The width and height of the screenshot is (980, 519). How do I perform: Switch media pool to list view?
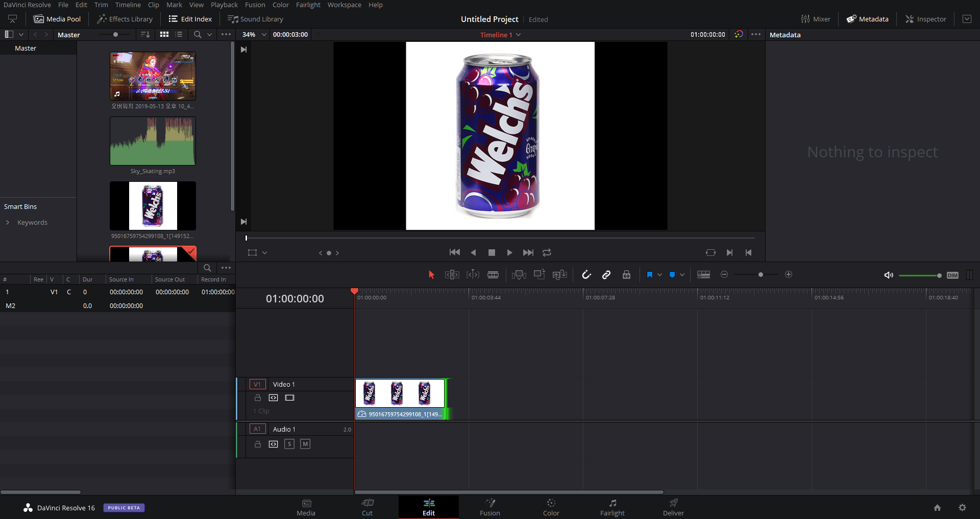click(x=179, y=34)
